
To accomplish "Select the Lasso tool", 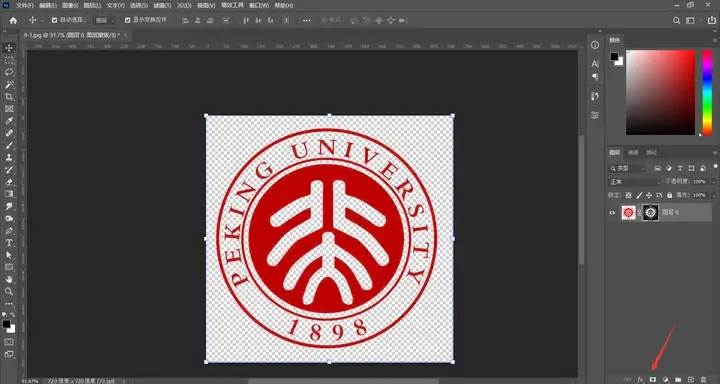I will click(9, 73).
